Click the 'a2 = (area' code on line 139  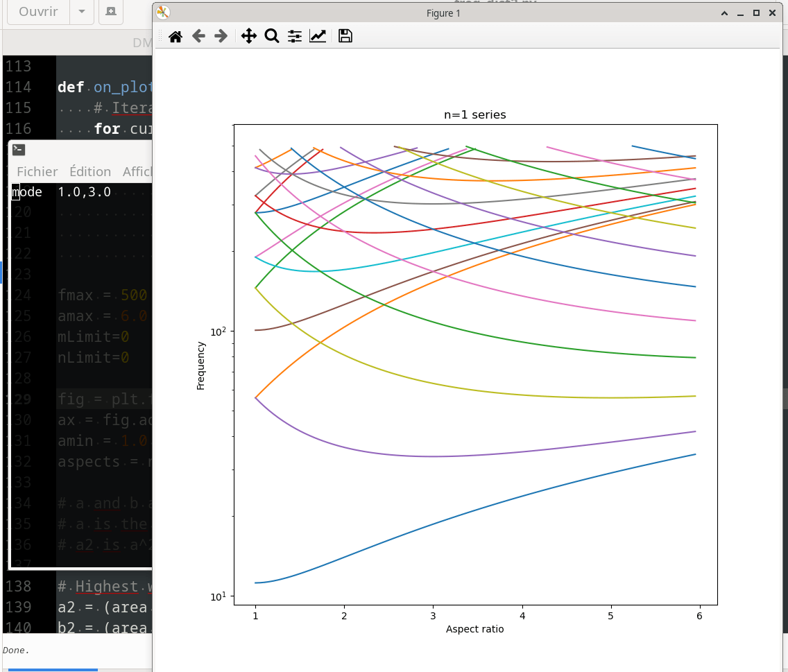pyautogui.click(x=103, y=608)
